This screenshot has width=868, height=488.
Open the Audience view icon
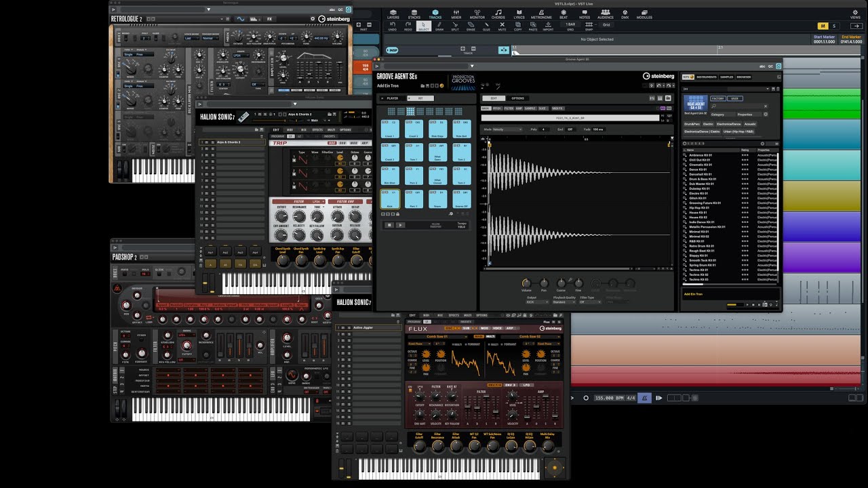[x=605, y=14]
